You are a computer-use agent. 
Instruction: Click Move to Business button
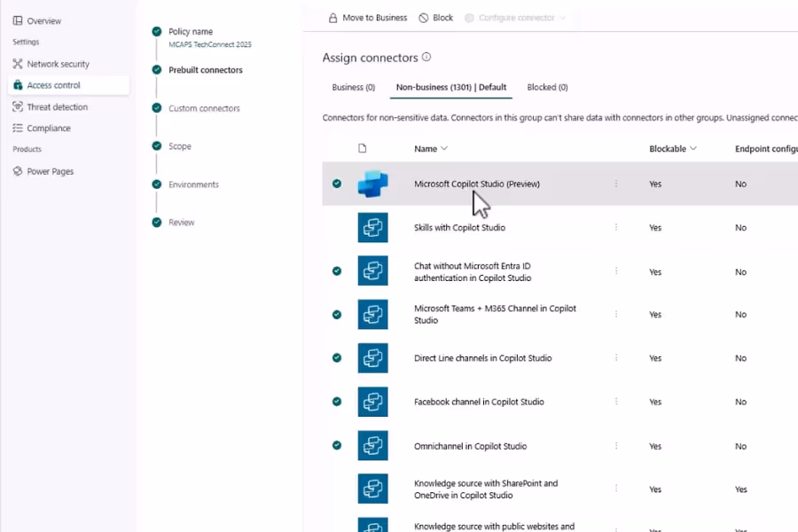coord(368,18)
